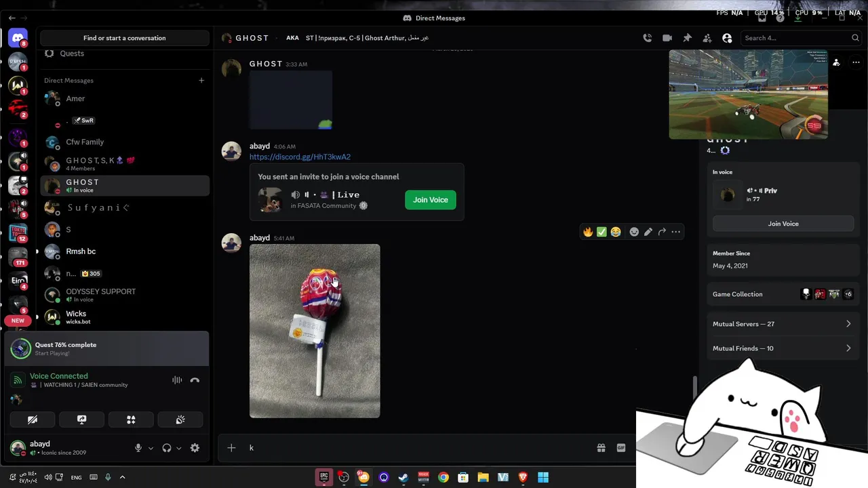Open the Wicks bot conversation
The width and height of the screenshot is (868, 488).
(x=126, y=317)
